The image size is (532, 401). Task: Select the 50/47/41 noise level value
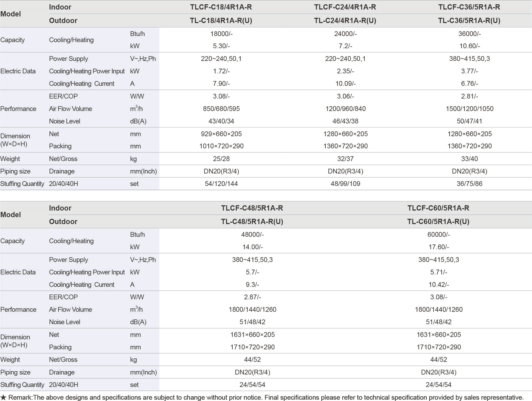coord(469,121)
